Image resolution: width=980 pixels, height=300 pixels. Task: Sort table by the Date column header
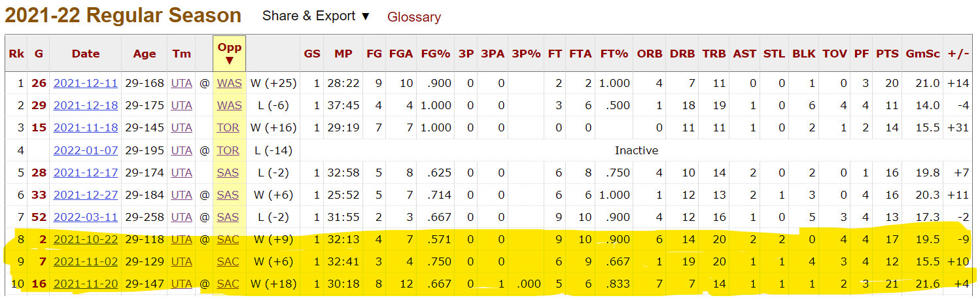pyautogui.click(x=86, y=54)
